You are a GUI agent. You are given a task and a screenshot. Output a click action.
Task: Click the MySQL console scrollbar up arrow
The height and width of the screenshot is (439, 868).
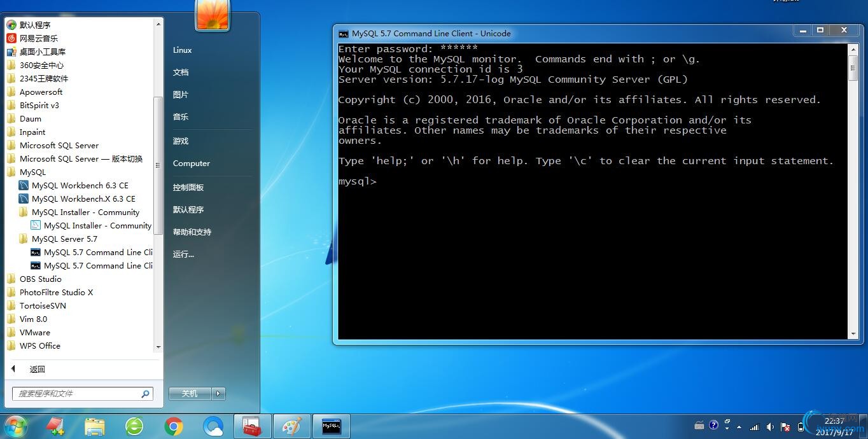(853, 48)
